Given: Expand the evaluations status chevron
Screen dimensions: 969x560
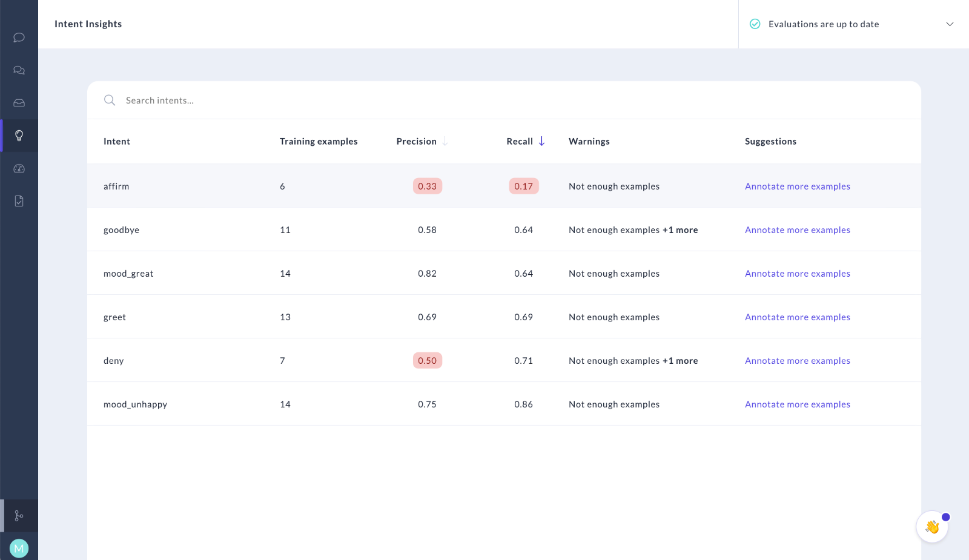Looking at the screenshot, I should (x=951, y=24).
